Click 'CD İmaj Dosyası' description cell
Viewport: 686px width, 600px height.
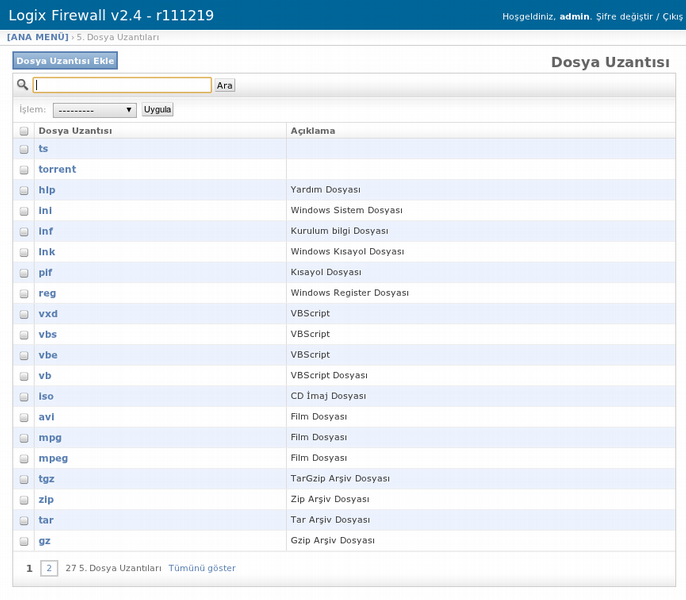tap(329, 396)
